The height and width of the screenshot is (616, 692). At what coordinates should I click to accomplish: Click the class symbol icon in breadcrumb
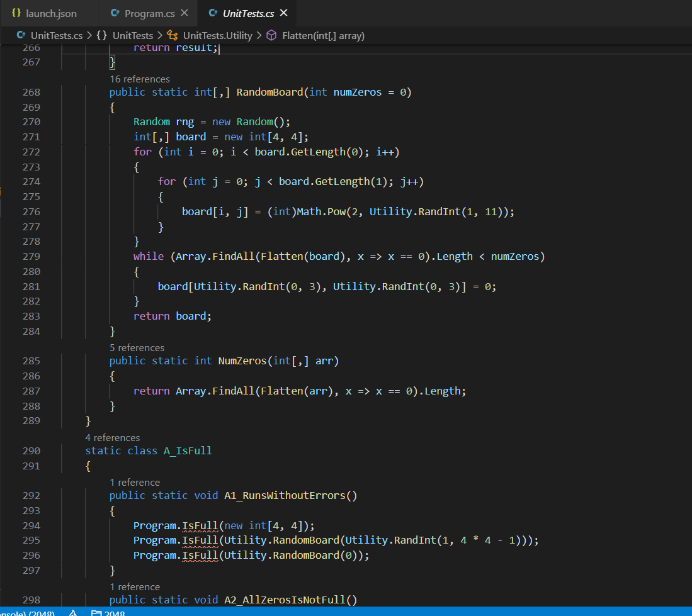pos(172,36)
